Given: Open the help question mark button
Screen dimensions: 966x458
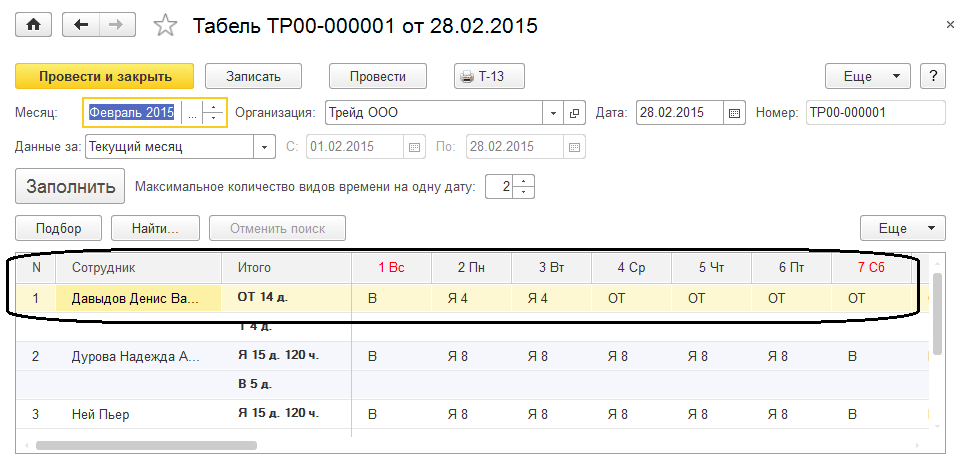Looking at the screenshot, I should [x=933, y=76].
